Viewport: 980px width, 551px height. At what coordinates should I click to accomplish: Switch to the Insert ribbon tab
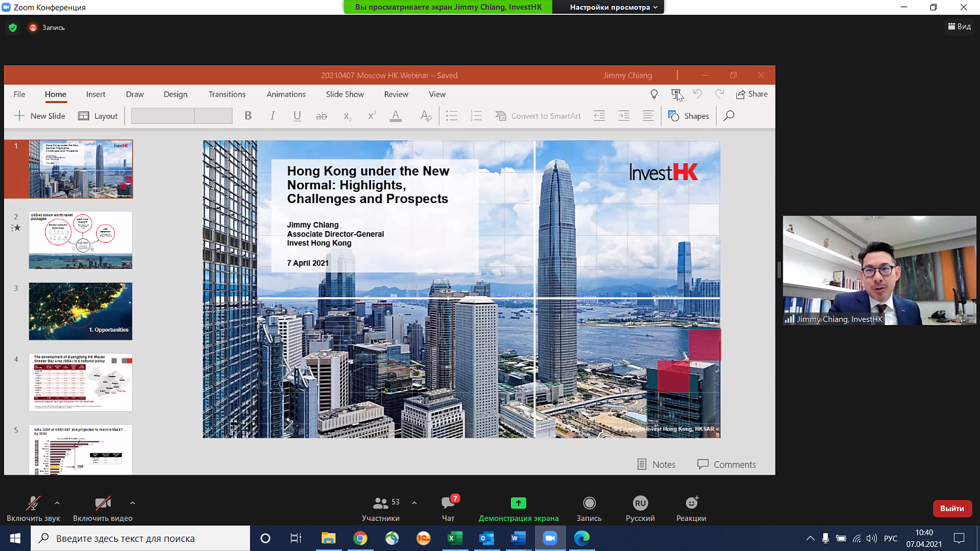[x=95, y=94]
